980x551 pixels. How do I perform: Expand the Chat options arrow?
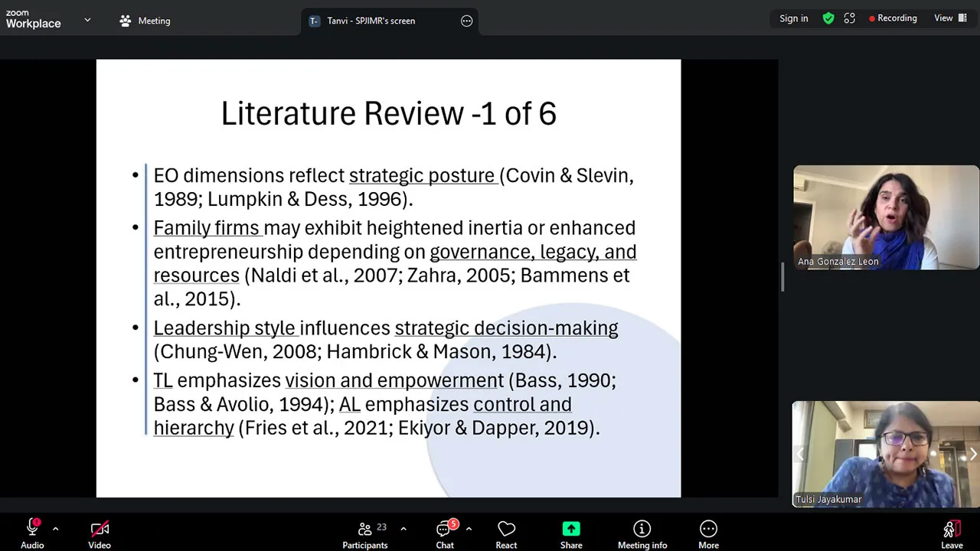(x=469, y=529)
